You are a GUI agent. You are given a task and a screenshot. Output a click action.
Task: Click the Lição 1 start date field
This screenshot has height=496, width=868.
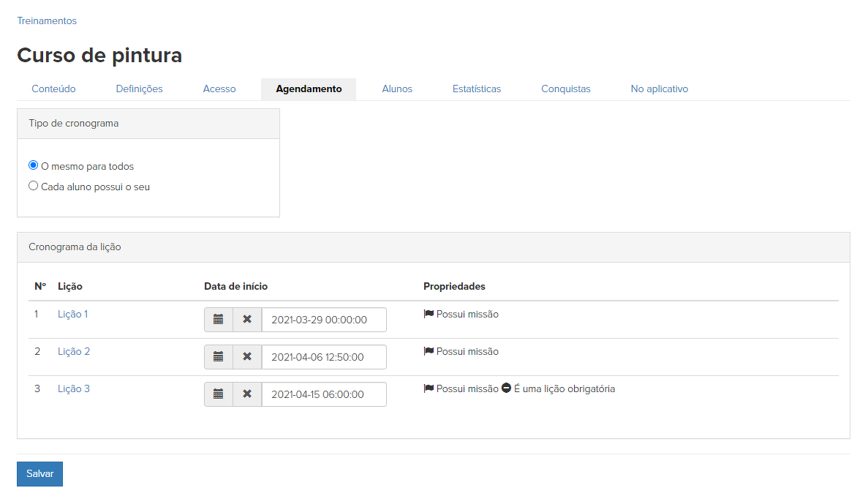tap(324, 320)
